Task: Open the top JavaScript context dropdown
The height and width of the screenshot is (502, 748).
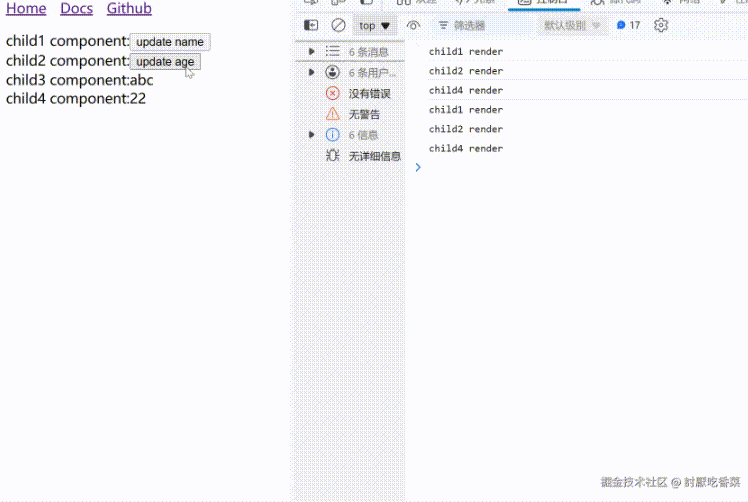Action: pyautogui.click(x=374, y=26)
